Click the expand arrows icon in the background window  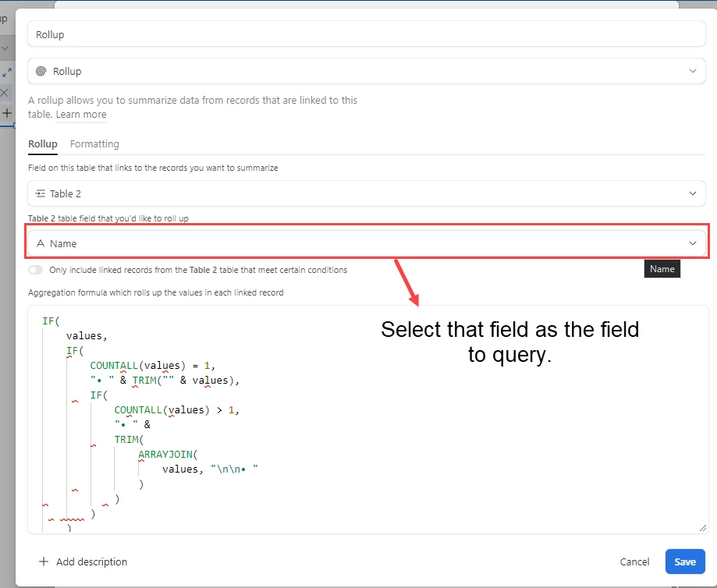pos(7,73)
